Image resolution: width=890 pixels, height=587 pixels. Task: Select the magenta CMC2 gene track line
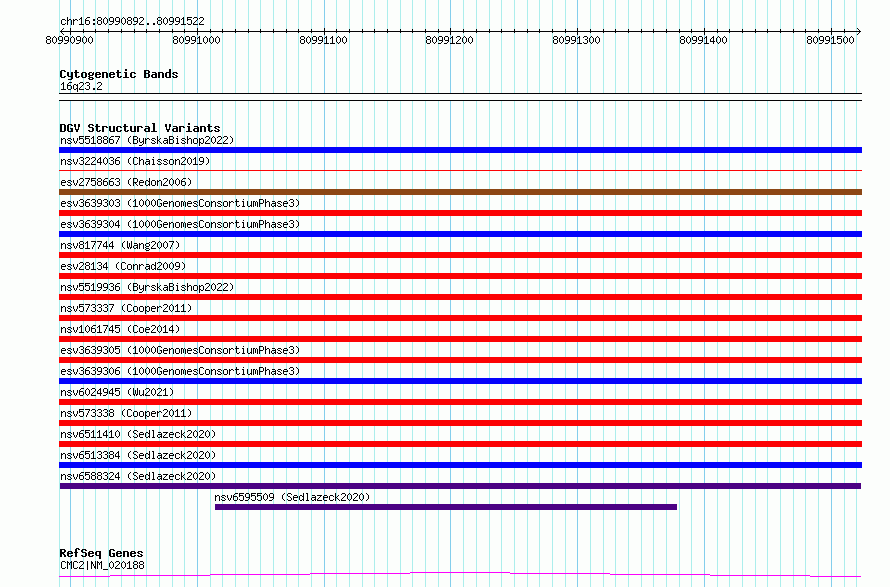[460, 575]
